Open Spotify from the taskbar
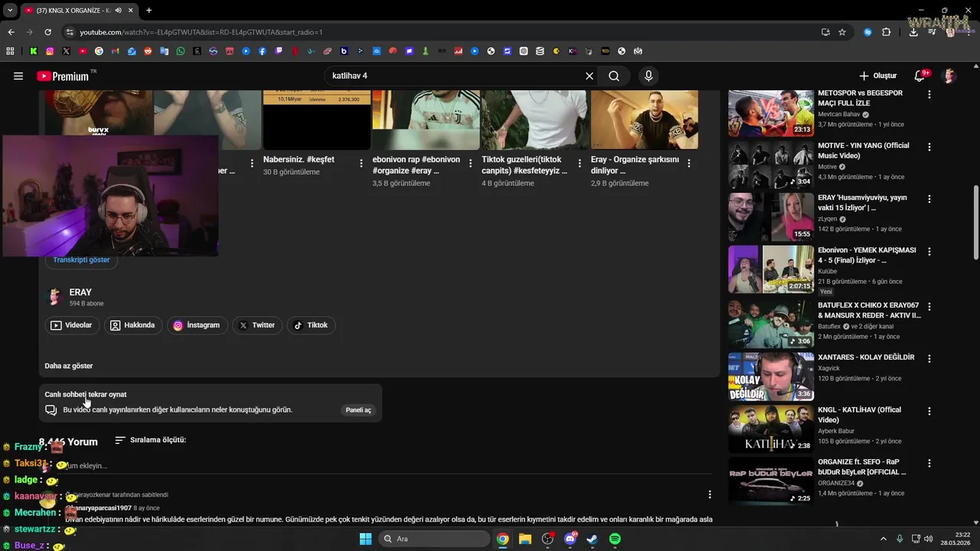This screenshot has width=980, height=551. pos(615,539)
